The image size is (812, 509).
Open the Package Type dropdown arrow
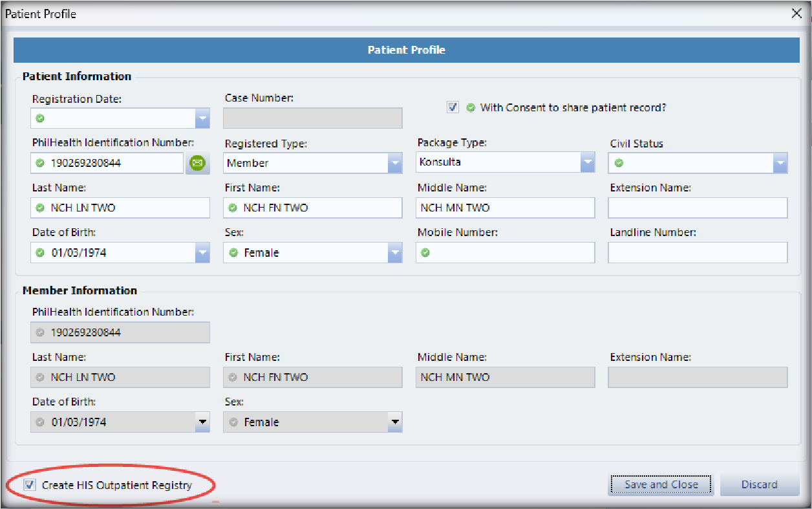tap(587, 162)
